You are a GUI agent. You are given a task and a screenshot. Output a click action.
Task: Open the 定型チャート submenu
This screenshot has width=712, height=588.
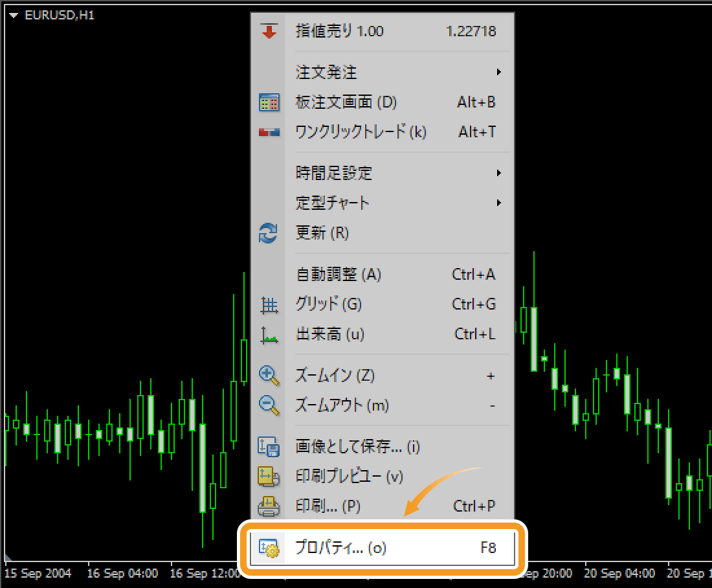[x=383, y=203]
